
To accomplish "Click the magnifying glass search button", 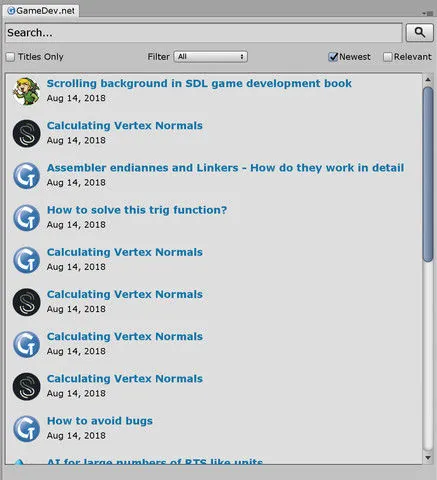I will pyautogui.click(x=419, y=32).
